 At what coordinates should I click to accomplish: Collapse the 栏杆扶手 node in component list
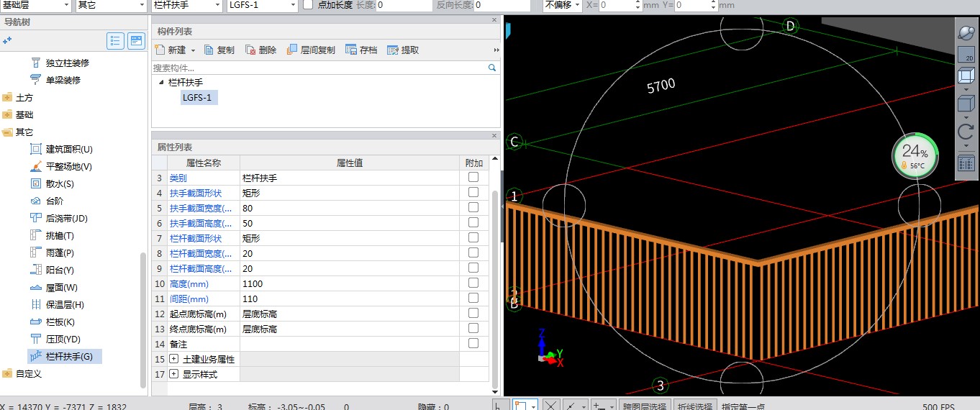(x=161, y=83)
